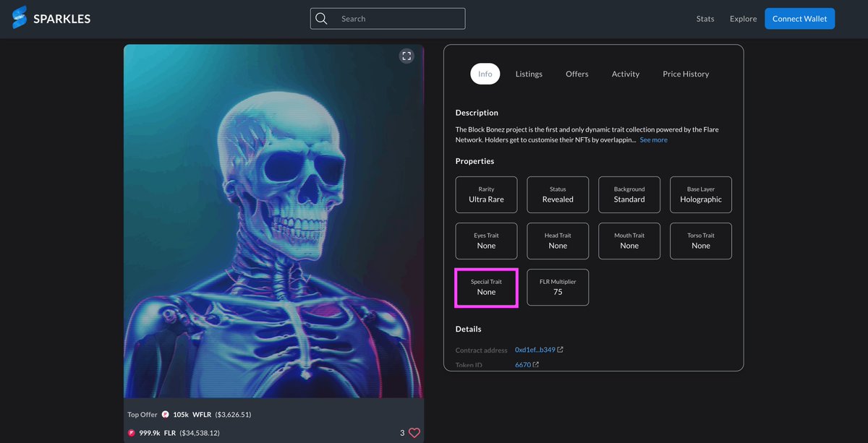Image resolution: width=868 pixels, height=443 pixels.
Task: Click the search magnifier icon
Action: [322, 19]
